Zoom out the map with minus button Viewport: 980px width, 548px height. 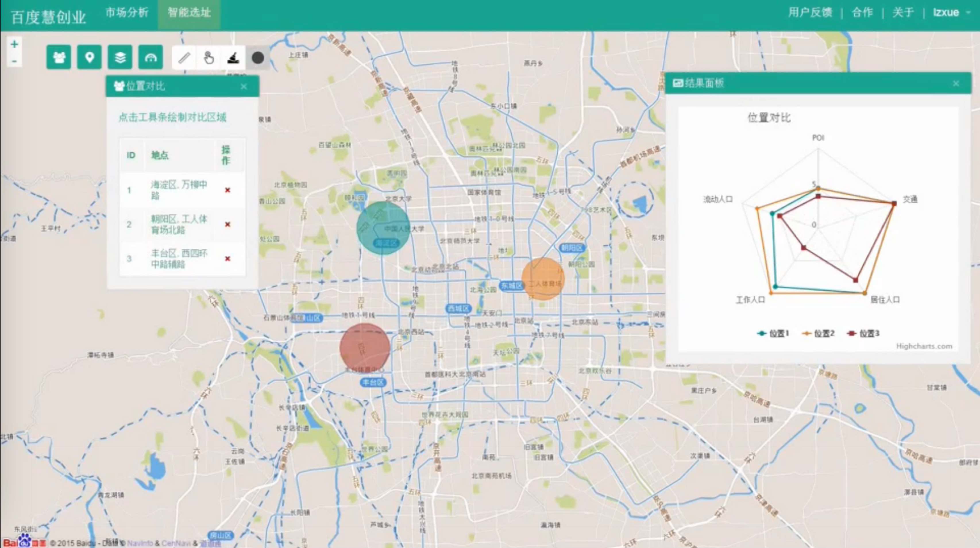click(x=14, y=61)
